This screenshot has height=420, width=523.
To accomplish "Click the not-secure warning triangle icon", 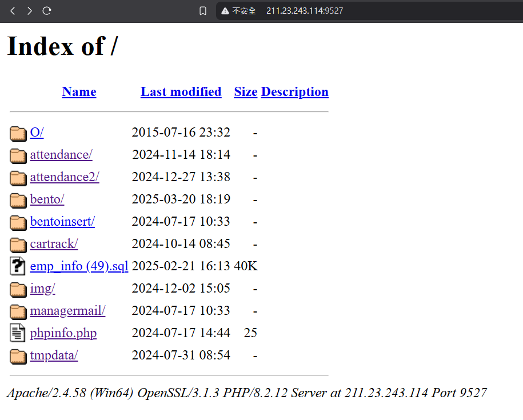I will (225, 11).
